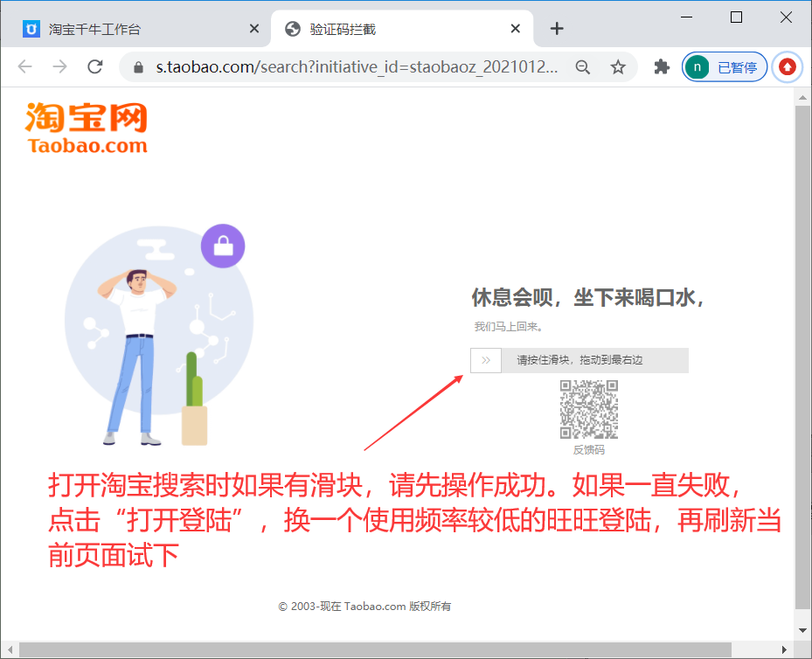Screen dimensions: 812x659
Task: Click the zoom magnifier icon in address bar
Action: pyautogui.click(x=583, y=67)
